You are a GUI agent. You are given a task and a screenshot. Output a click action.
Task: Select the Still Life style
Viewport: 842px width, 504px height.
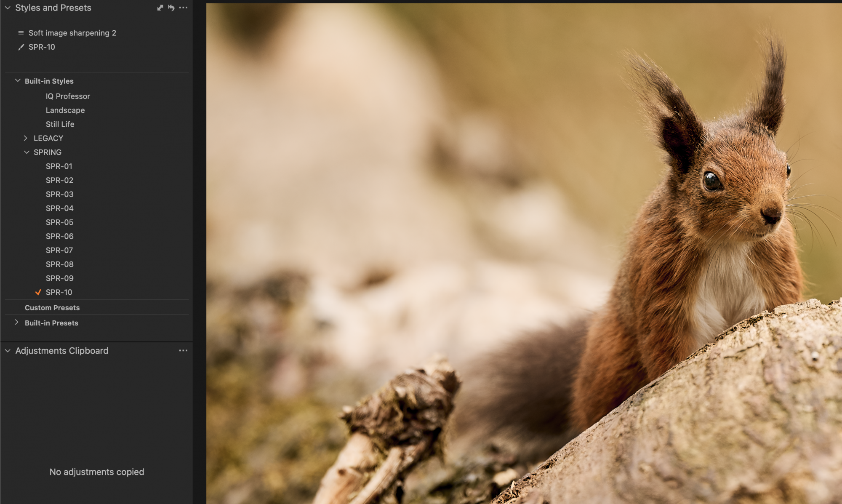click(x=60, y=124)
